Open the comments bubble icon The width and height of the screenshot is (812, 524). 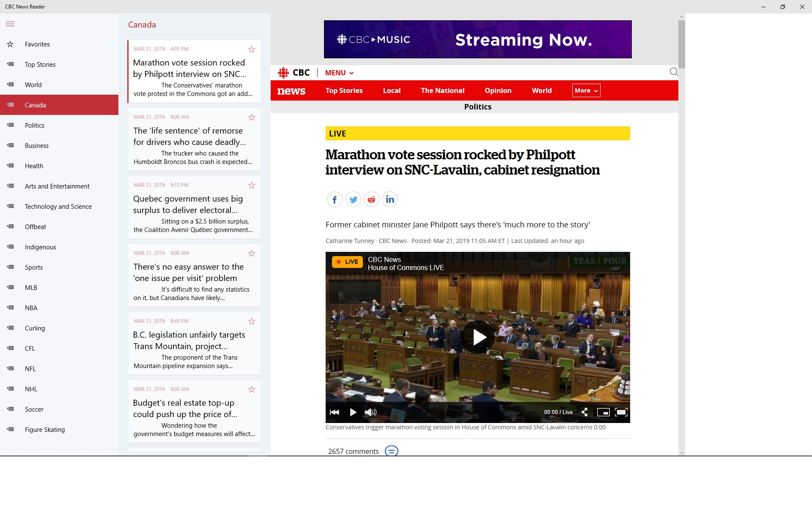click(391, 451)
